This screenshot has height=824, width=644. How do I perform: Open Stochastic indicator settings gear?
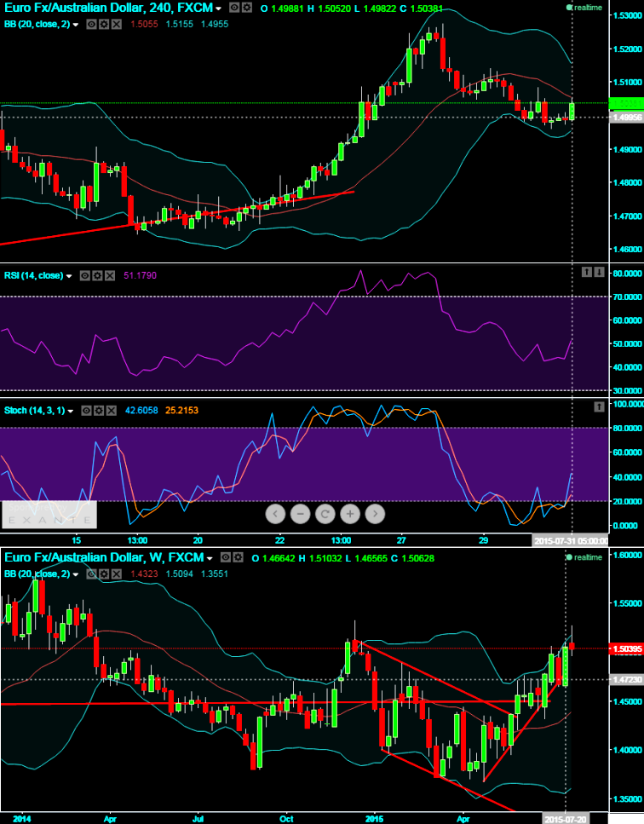point(99,411)
